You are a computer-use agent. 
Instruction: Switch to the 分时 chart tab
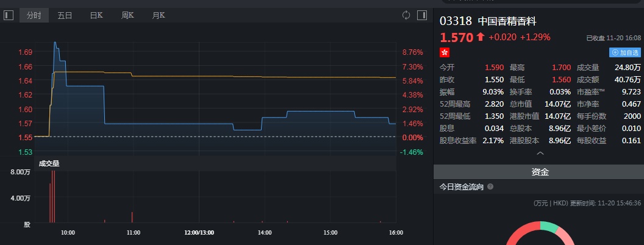click(x=34, y=15)
